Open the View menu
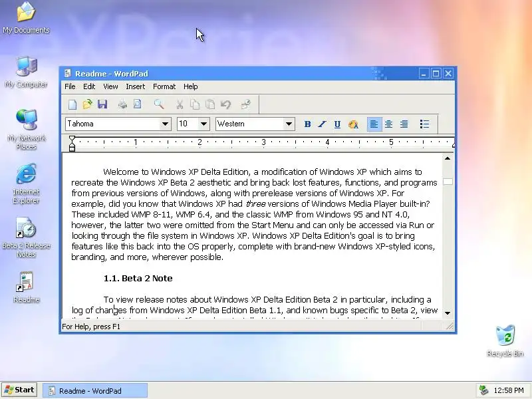The width and height of the screenshot is (532, 399). pyautogui.click(x=110, y=86)
